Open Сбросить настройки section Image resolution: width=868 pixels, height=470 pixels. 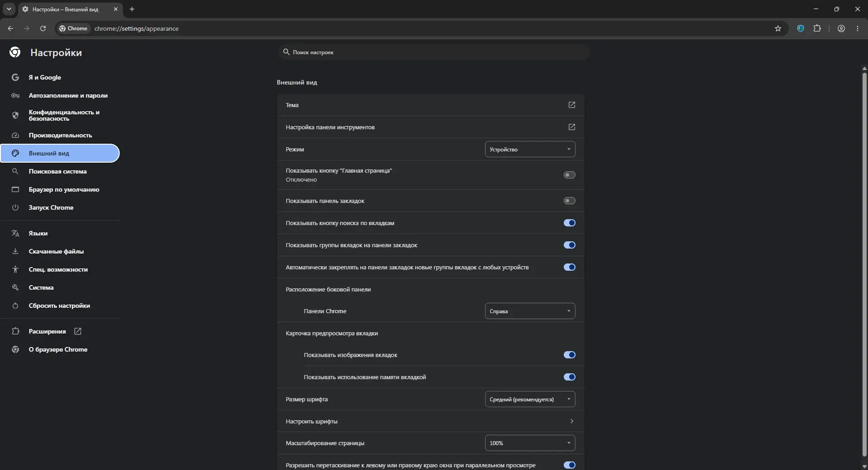coord(60,305)
